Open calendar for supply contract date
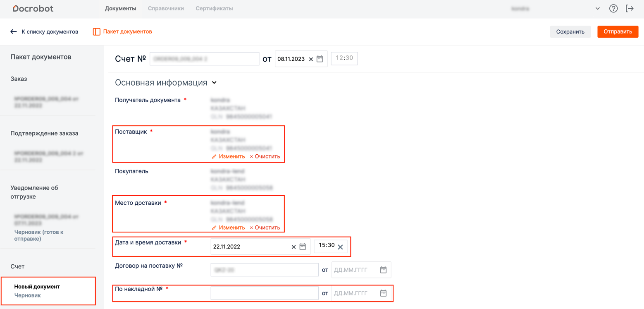The height and width of the screenshot is (309, 644). tap(383, 270)
